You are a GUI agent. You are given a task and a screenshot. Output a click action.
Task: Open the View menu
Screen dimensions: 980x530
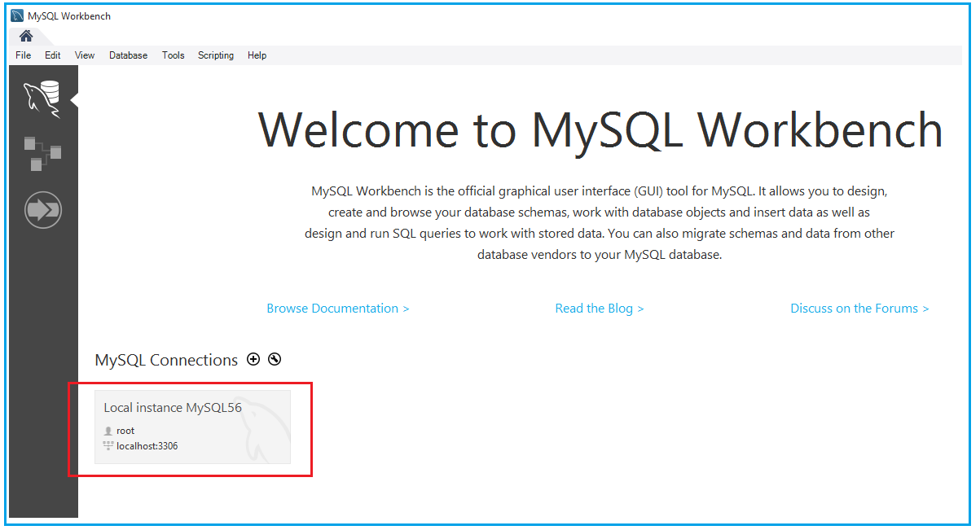85,55
